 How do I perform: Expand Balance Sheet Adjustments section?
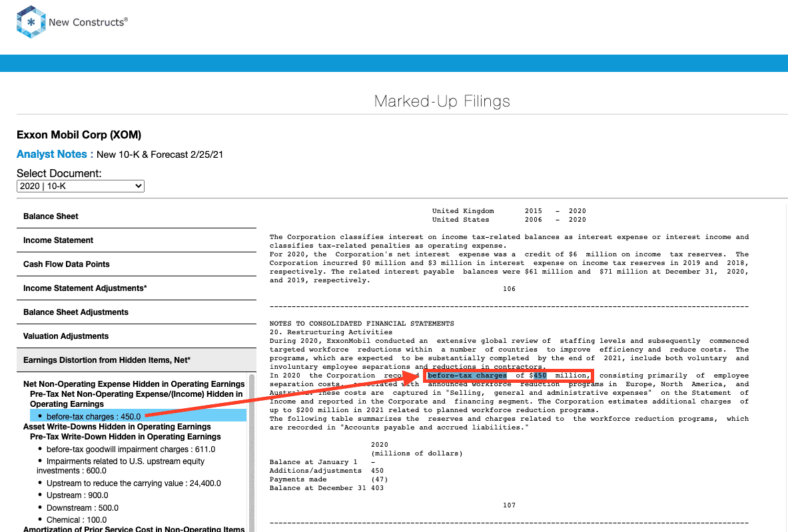tap(136, 312)
